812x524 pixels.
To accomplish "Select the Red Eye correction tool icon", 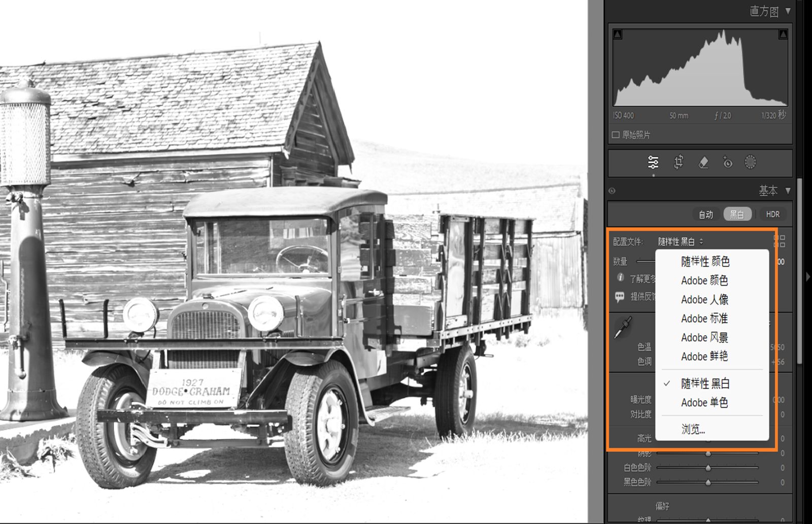I will [727, 162].
